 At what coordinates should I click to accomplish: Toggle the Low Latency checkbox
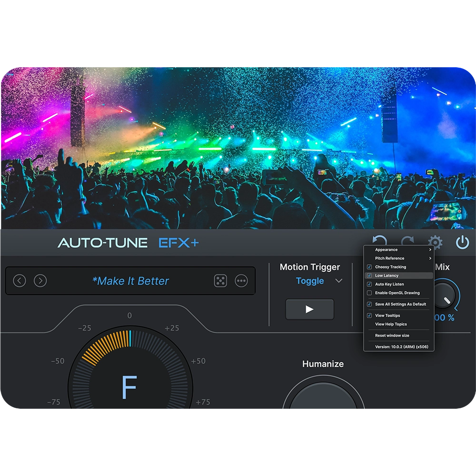(369, 275)
